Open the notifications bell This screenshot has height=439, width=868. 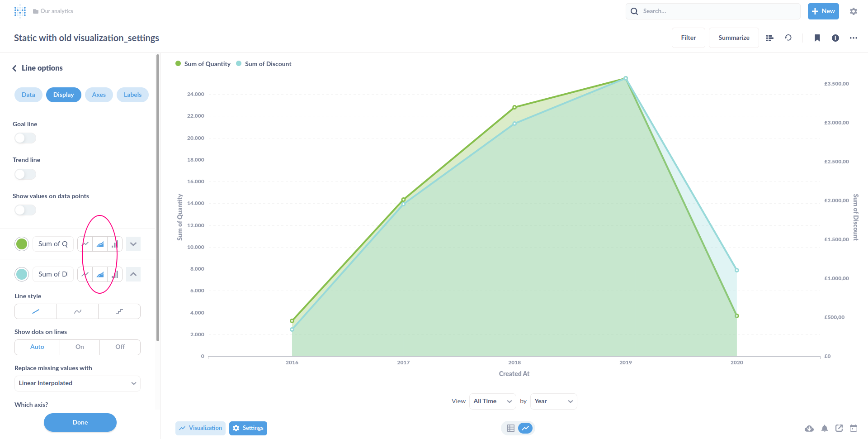824,428
